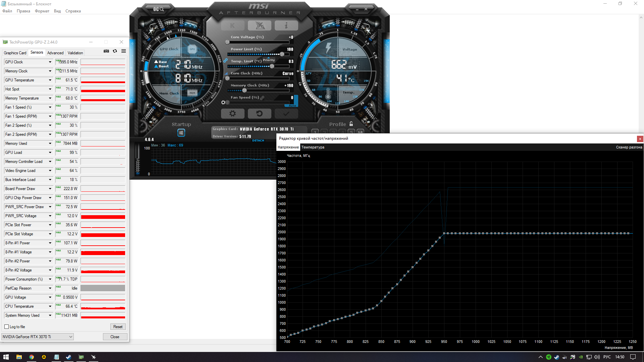Image resolution: width=644 pixels, height=362 pixels.
Task: Click the Afterburner info 'i' button
Action: 286,25
